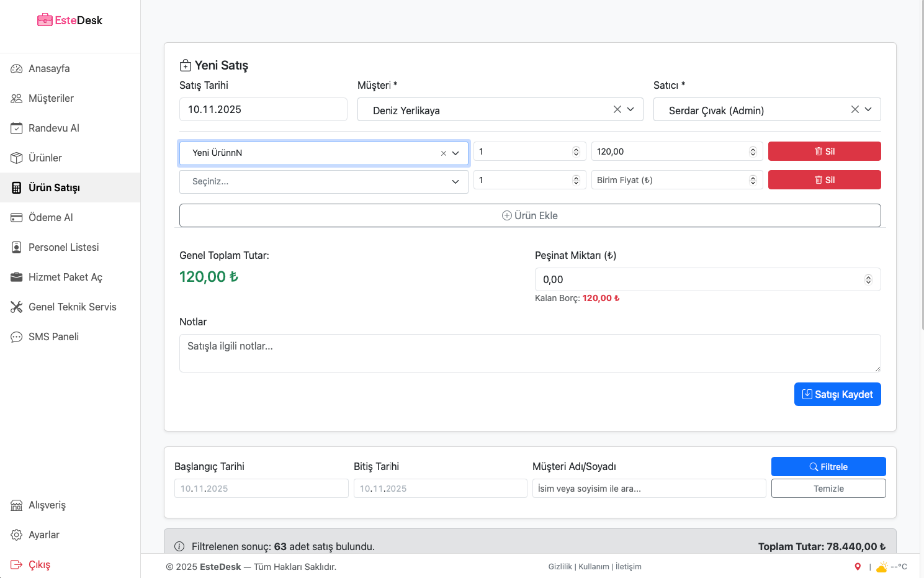Click the Randevu Al calendar icon

17,128
